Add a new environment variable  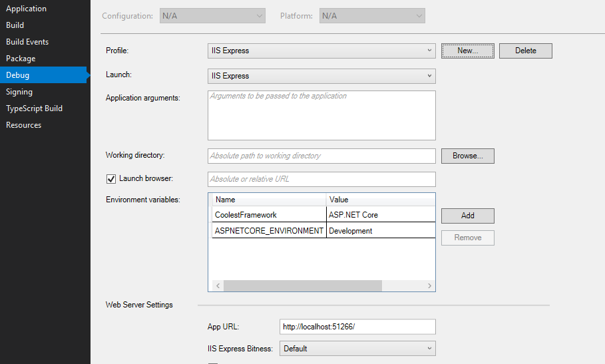point(468,216)
